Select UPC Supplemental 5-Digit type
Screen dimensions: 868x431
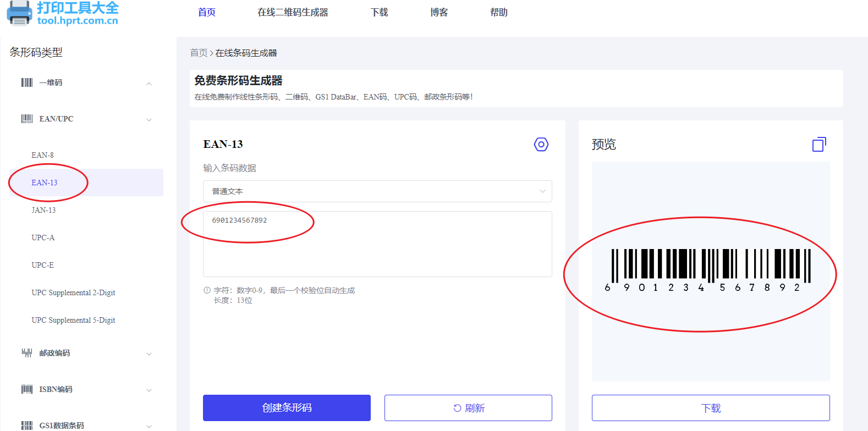(73, 320)
